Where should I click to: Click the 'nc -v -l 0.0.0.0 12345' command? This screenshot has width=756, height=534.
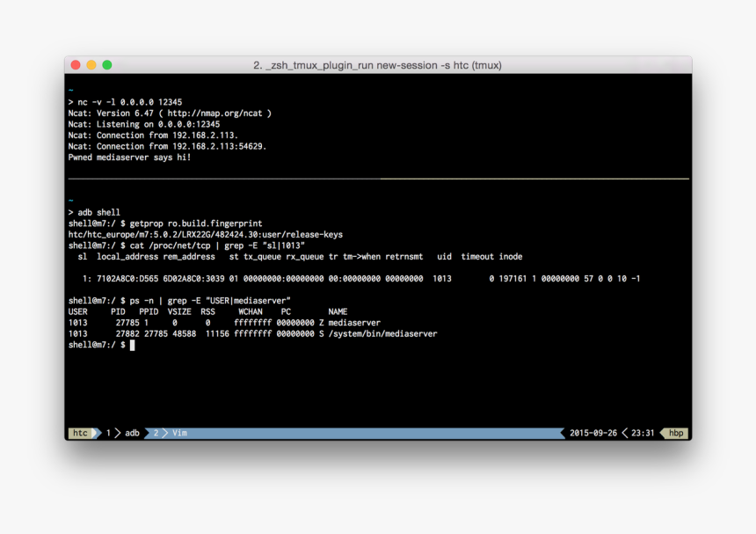click(x=130, y=102)
